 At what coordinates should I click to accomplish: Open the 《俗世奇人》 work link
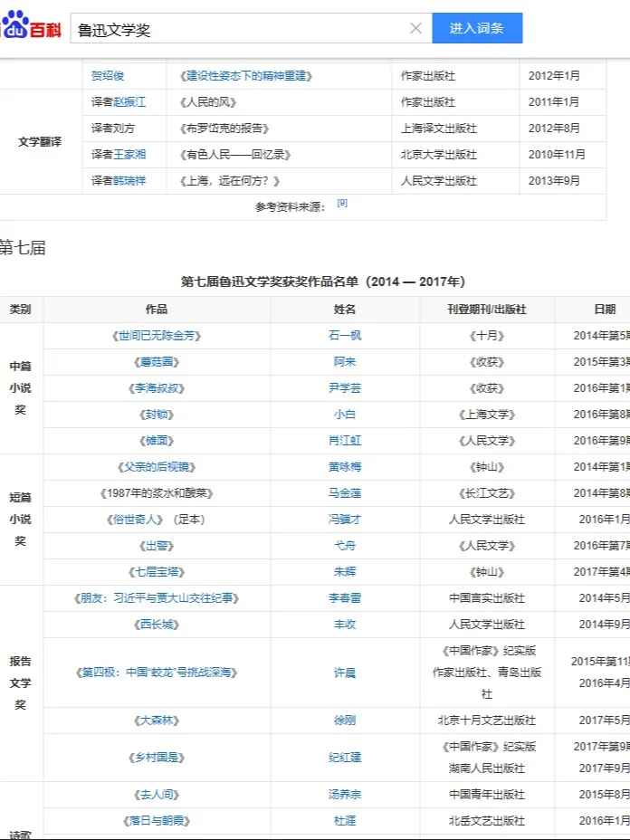click(x=135, y=520)
